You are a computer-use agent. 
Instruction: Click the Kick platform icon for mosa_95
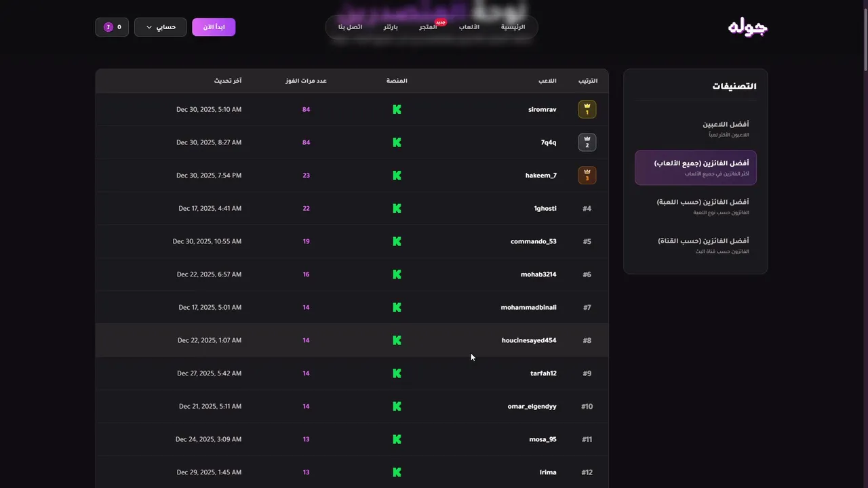397,439
